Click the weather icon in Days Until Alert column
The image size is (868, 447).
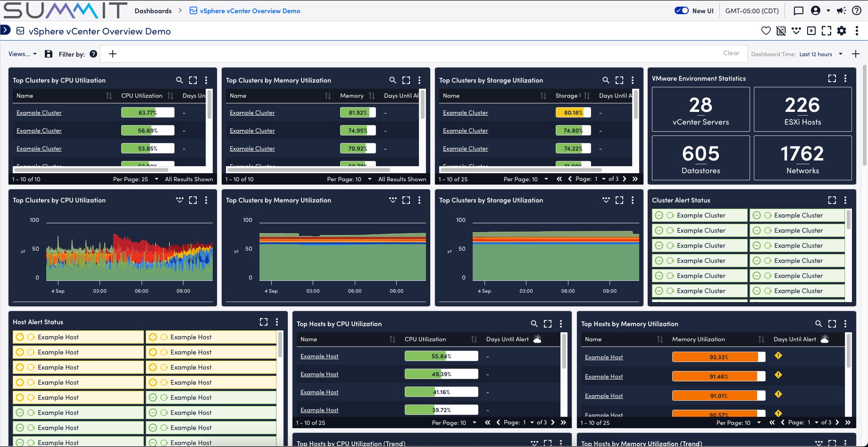pos(537,338)
